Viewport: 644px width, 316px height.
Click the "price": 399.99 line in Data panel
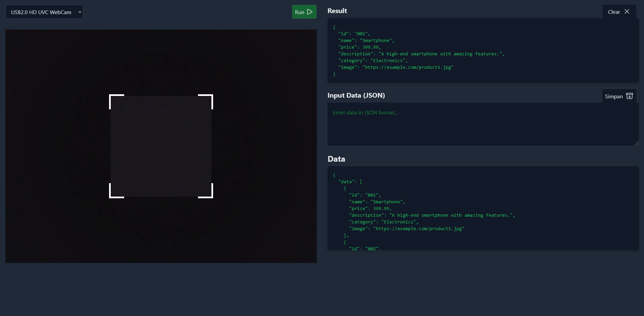[370, 209]
